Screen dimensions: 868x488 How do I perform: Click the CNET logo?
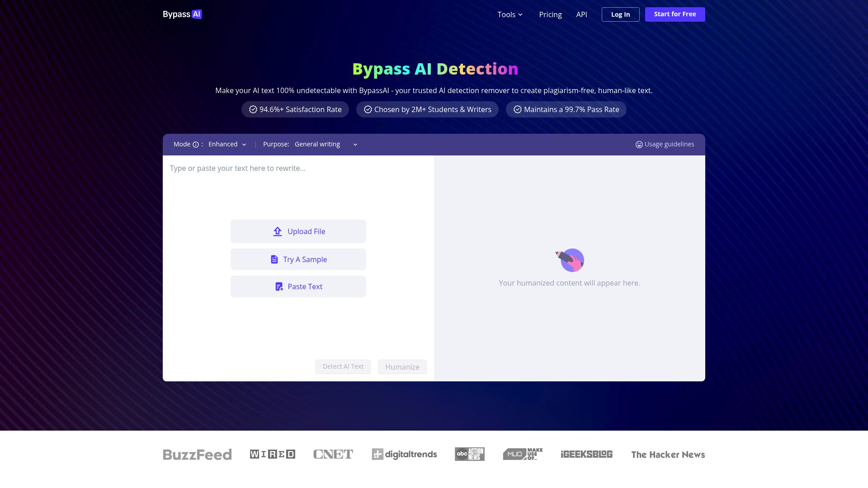pos(333,454)
